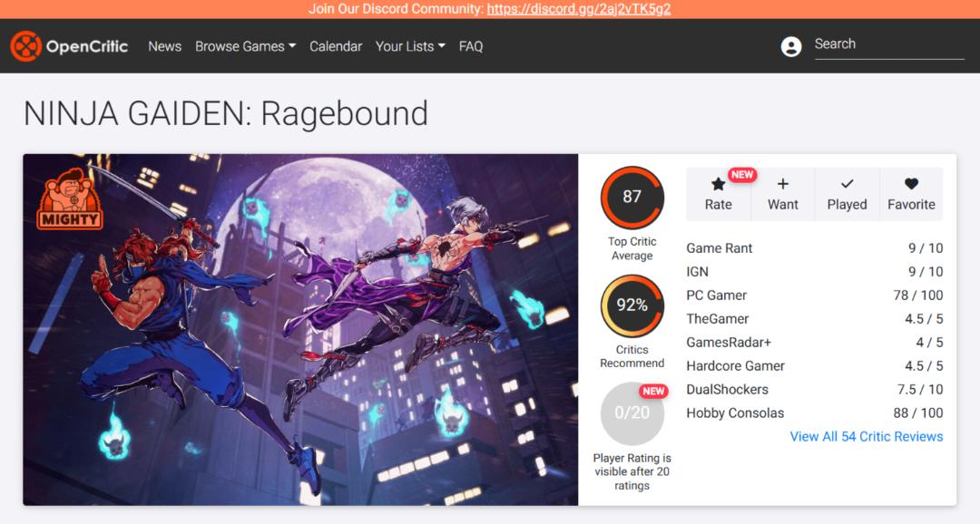Click the Rate star icon
980x524 pixels.
click(718, 184)
